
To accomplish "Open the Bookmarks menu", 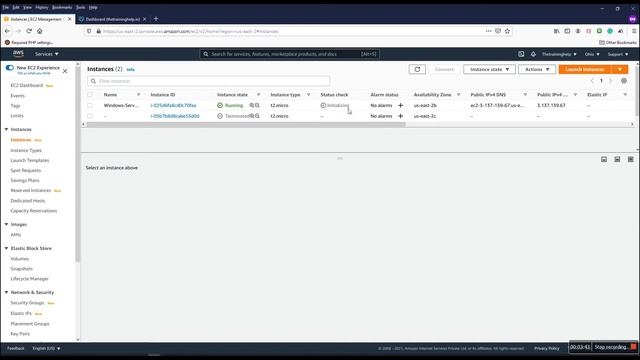I will [62, 7].
